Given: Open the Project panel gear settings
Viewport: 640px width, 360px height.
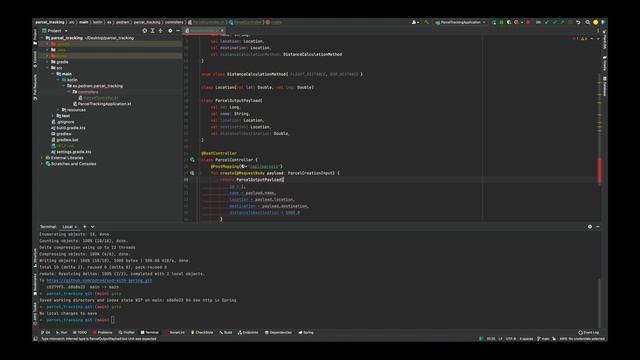Looking at the screenshot, I should click(170, 31).
